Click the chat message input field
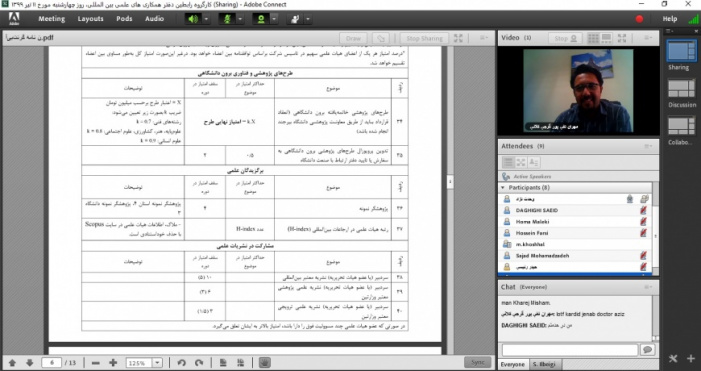Viewport: 701px width, 371px height. [570, 350]
